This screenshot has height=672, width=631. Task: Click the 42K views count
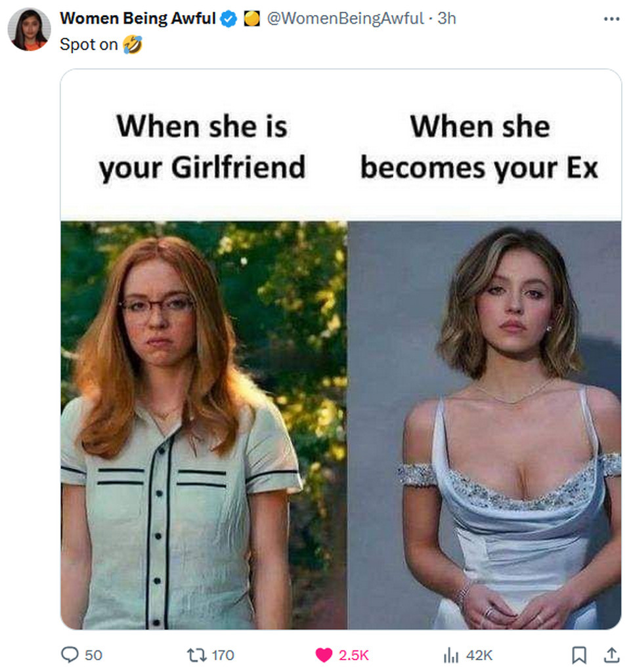479,654
